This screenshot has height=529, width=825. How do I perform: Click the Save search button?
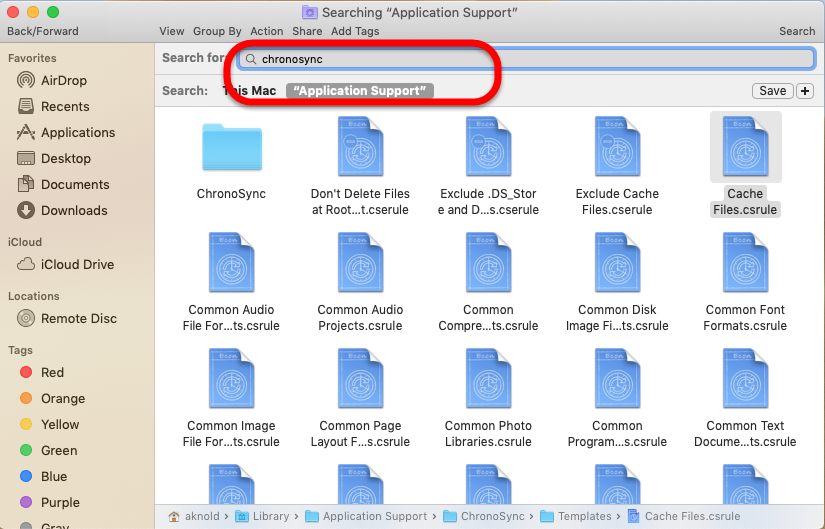[772, 91]
